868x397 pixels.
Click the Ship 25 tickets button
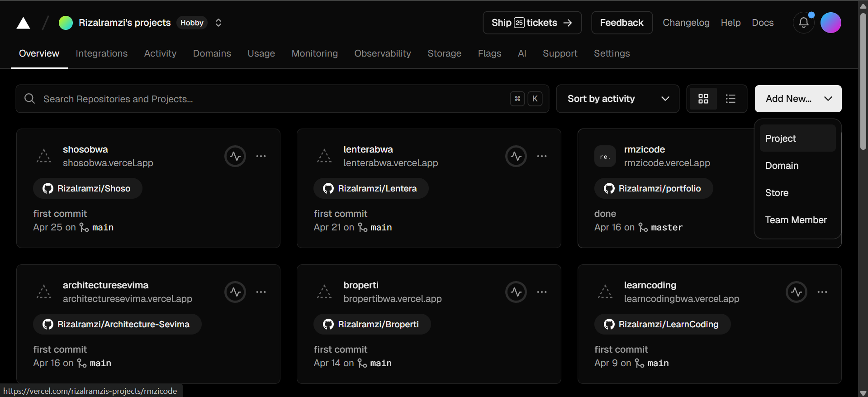pos(532,23)
